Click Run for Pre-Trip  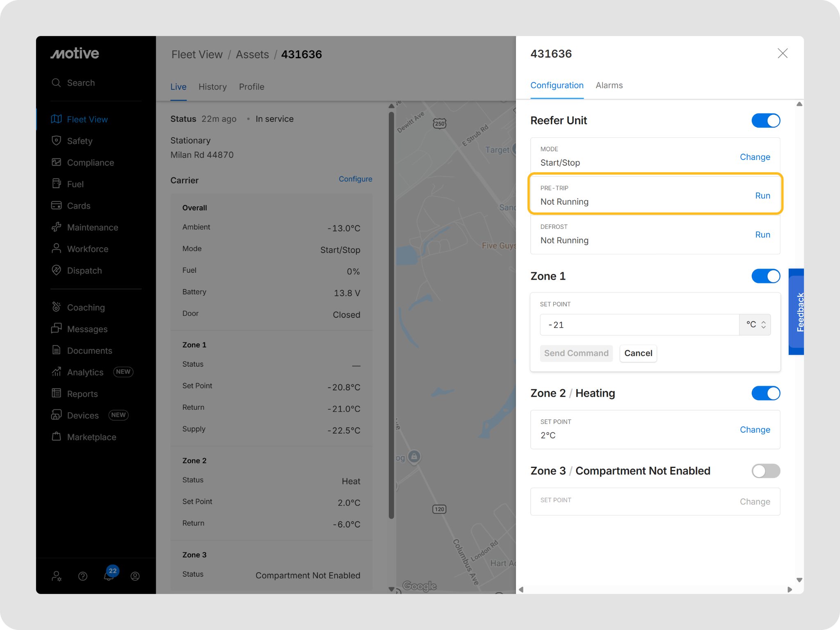[x=762, y=196]
